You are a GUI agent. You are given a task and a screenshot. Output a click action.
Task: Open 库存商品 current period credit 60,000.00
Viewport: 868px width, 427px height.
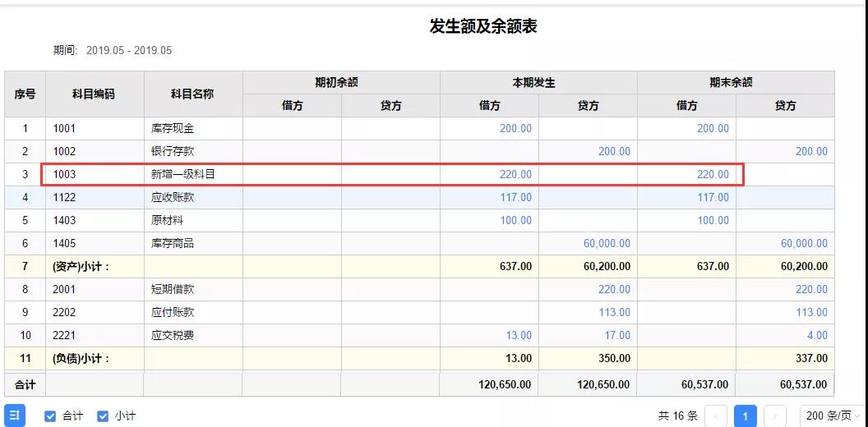click(607, 244)
